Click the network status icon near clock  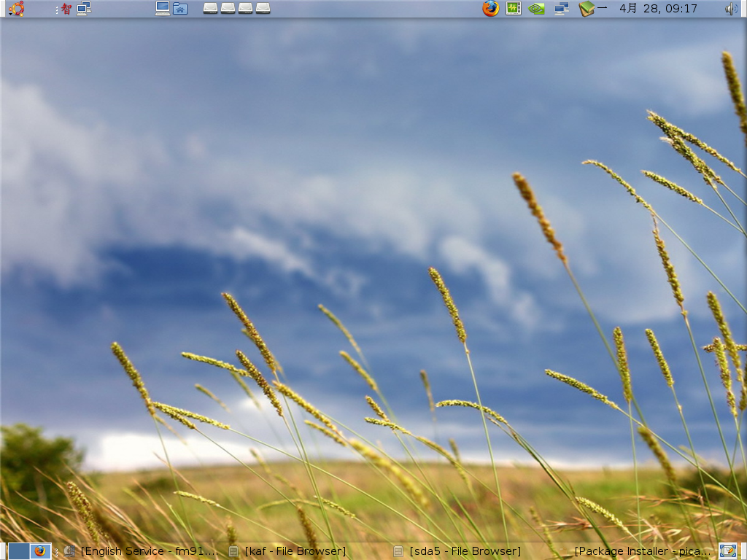562,9
